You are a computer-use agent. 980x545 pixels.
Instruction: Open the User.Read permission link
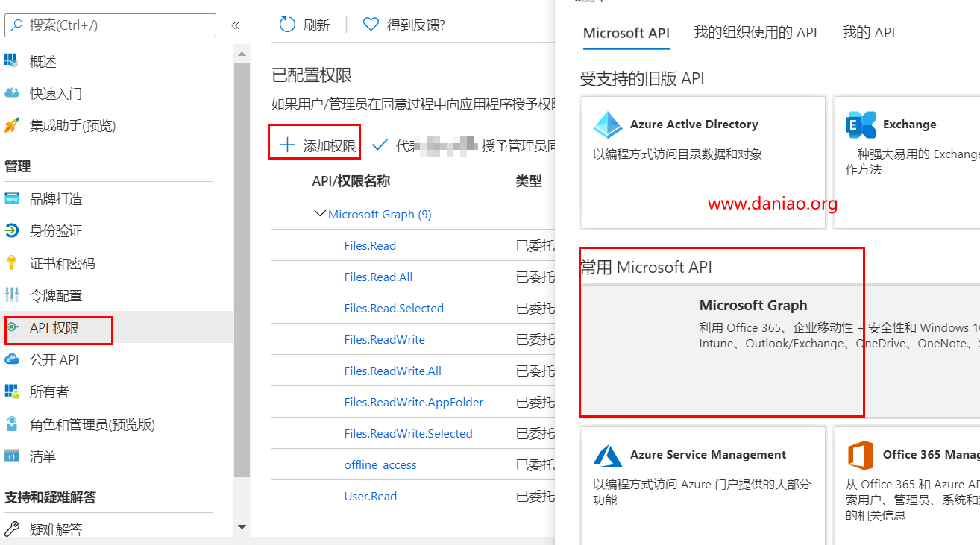point(371,496)
